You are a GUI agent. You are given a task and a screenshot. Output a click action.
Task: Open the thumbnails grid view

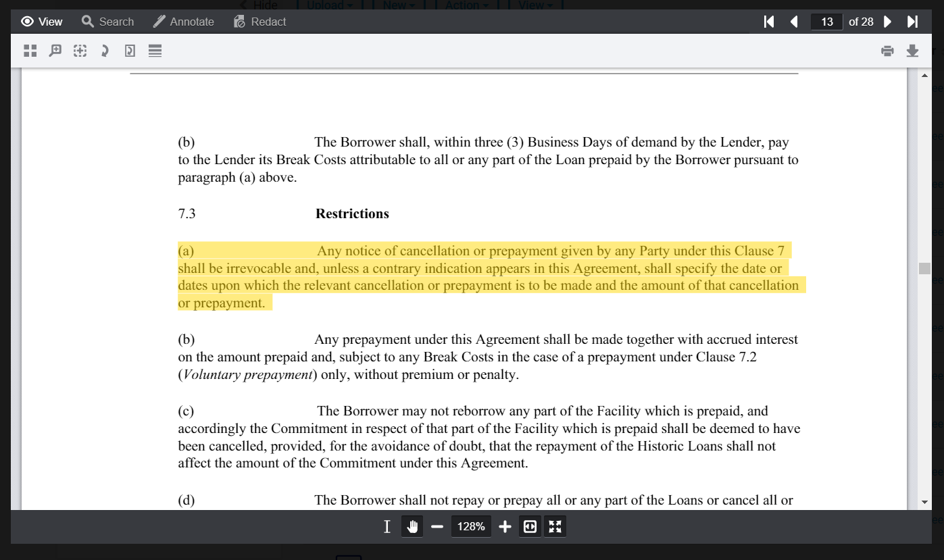click(x=30, y=51)
